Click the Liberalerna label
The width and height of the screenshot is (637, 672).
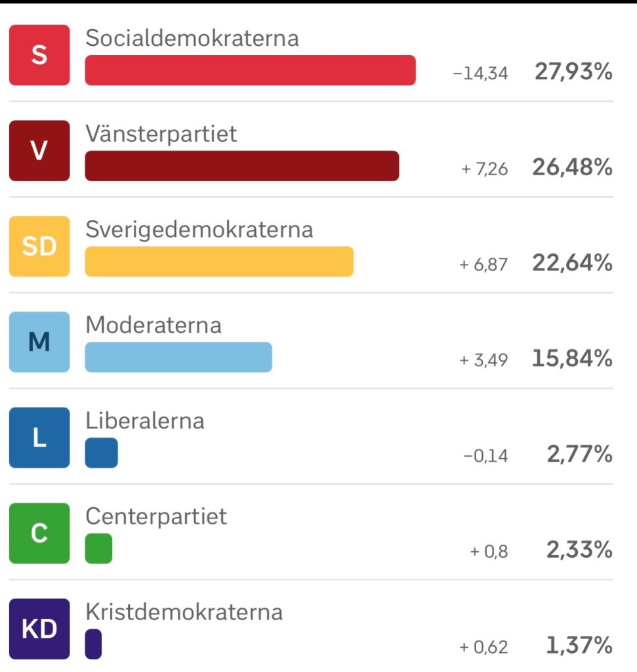pos(145,421)
